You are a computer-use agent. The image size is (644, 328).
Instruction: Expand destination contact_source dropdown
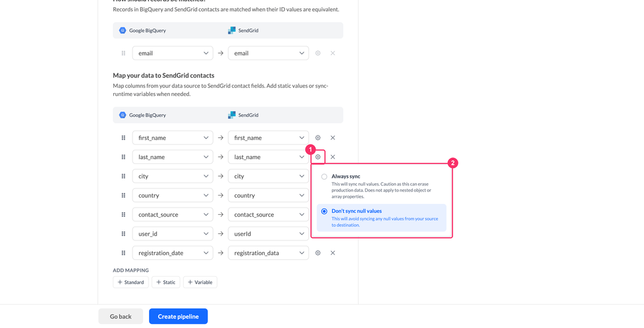coord(268,214)
